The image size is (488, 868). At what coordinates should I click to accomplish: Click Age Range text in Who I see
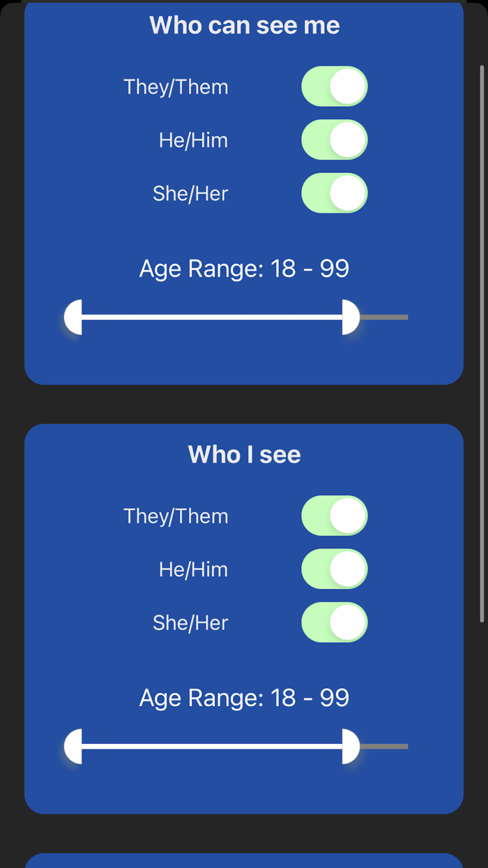[x=244, y=698]
